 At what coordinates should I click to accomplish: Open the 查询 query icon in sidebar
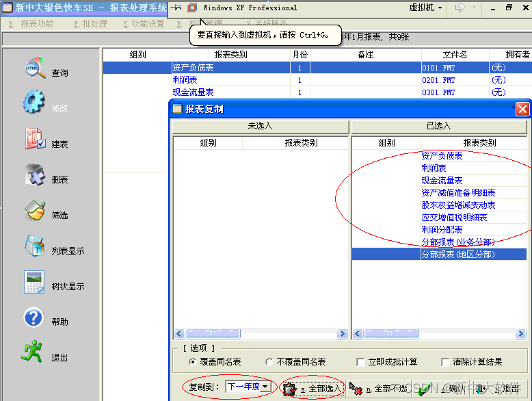pos(35,68)
